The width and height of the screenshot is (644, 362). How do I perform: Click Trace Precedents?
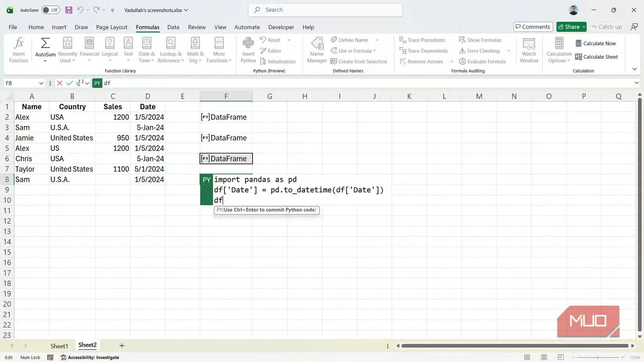click(x=422, y=40)
